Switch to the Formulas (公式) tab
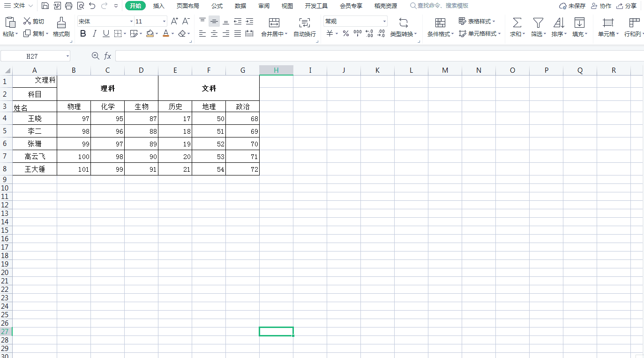 pyautogui.click(x=217, y=6)
